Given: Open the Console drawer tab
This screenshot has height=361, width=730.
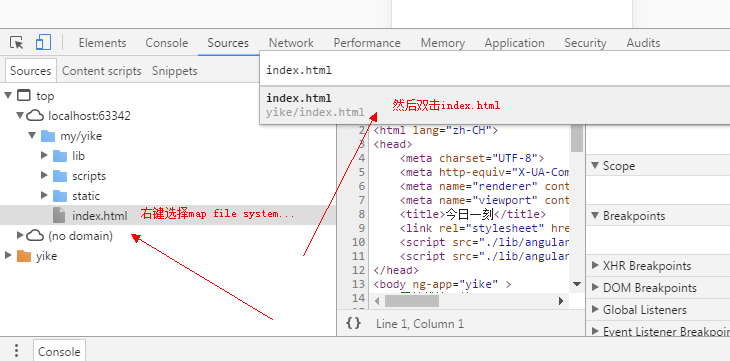Looking at the screenshot, I should click(x=59, y=351).
